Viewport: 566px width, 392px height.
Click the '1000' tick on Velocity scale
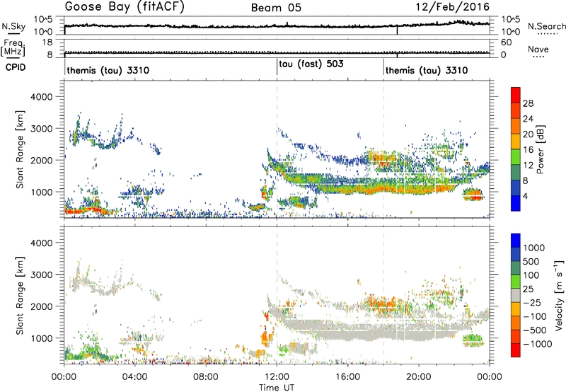533,248
